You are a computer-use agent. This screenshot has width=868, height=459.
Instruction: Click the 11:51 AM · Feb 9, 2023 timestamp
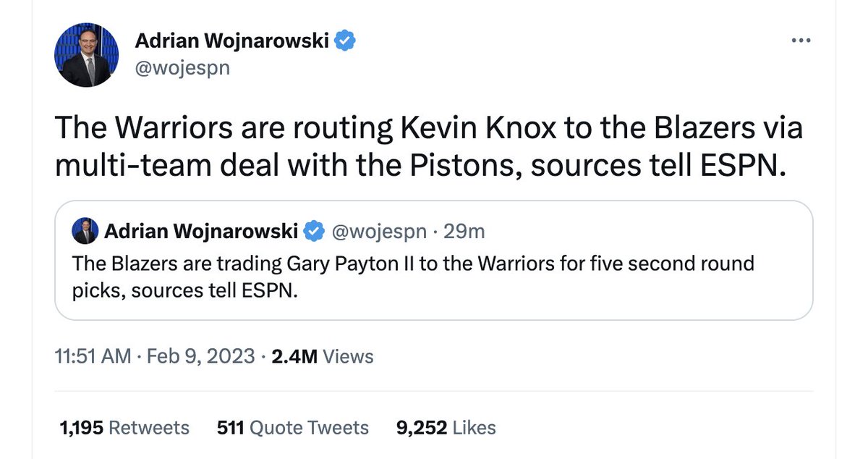pos(155,356)
